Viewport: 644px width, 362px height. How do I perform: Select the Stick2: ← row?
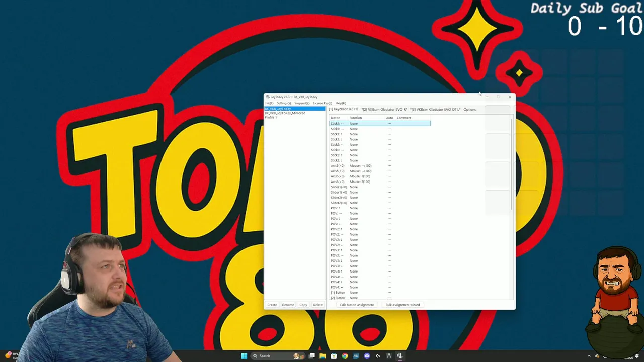[380, 145]
